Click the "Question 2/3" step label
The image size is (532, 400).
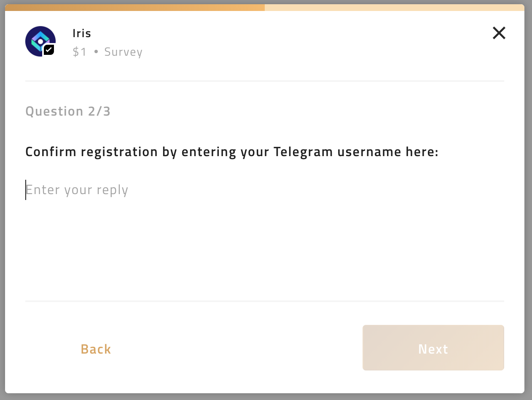[x=68, y=111]
